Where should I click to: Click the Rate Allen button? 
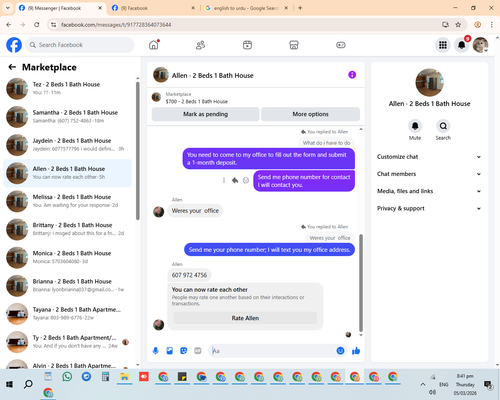click(245, 318)
